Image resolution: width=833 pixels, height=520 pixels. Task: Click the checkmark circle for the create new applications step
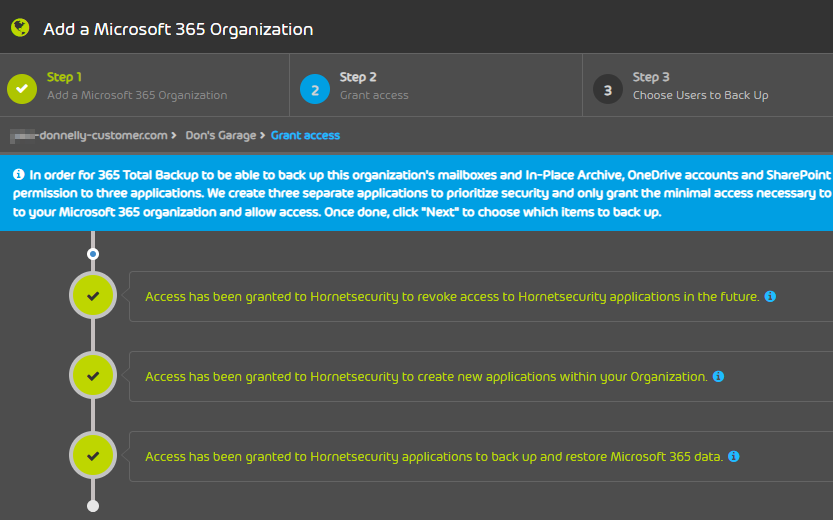coord(93,376)
